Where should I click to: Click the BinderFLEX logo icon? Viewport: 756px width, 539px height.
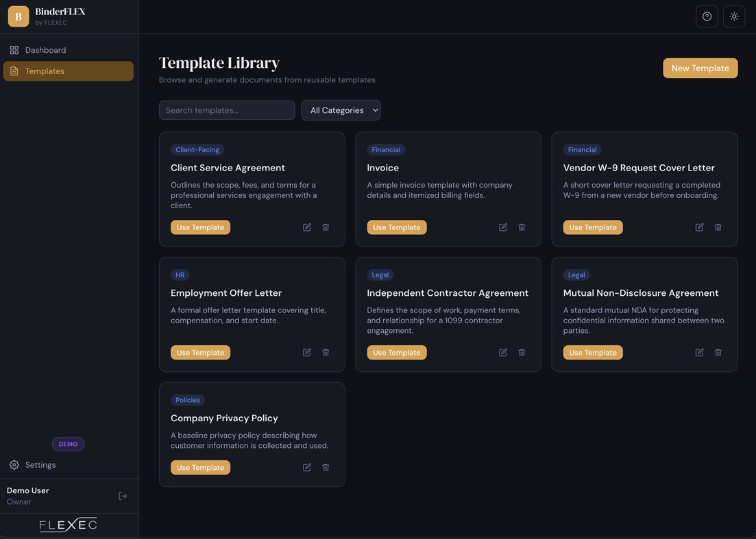click(19, 16)
